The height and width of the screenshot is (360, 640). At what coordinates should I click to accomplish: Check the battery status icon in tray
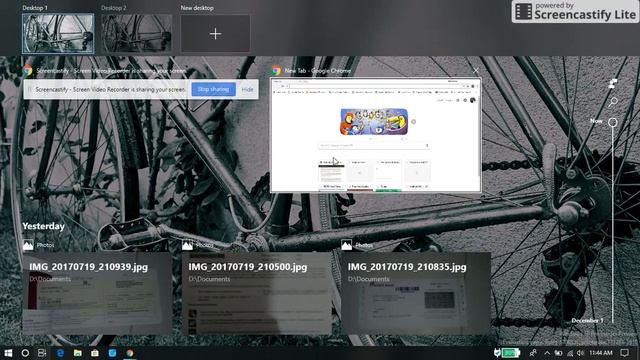pyautogui.click(x=558, y=353)
